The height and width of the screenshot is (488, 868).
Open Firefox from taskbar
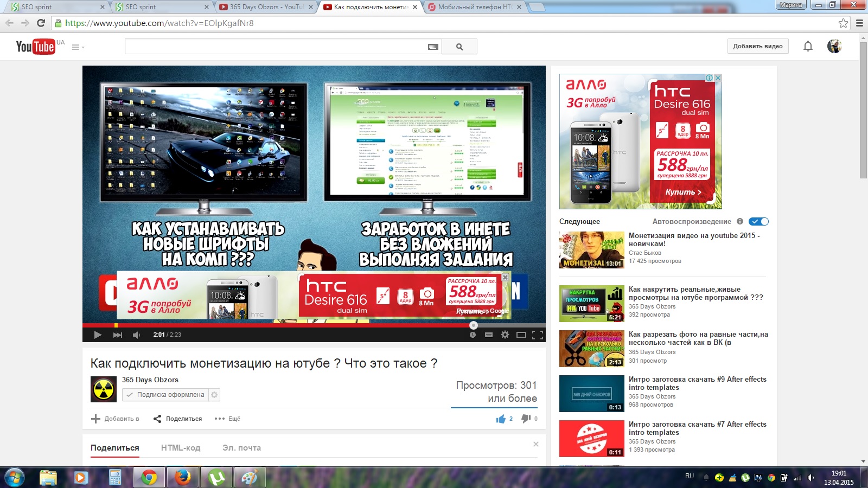pos(183,477)
